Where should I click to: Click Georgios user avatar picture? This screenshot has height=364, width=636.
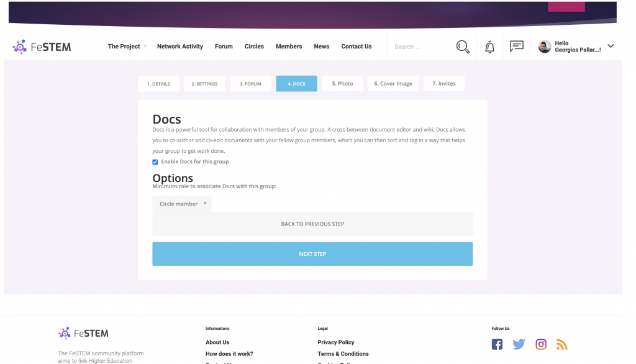(544, 46)
